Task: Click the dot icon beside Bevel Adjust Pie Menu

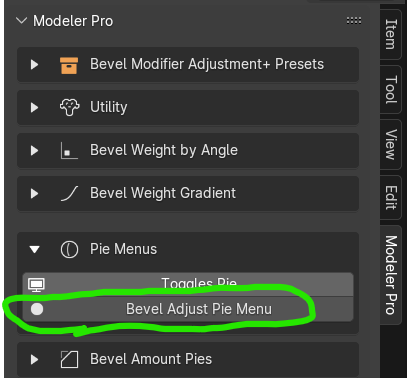Action: coord(37,309)
